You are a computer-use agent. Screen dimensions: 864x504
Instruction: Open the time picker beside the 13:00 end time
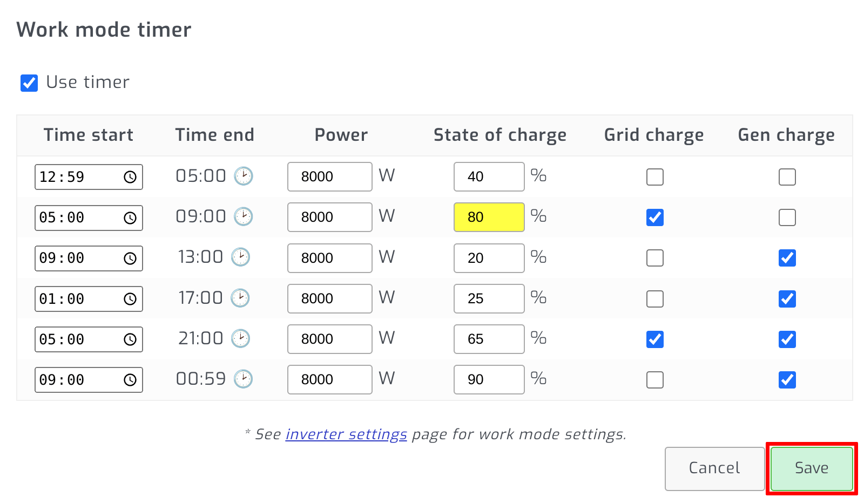(x=241, y=257)
